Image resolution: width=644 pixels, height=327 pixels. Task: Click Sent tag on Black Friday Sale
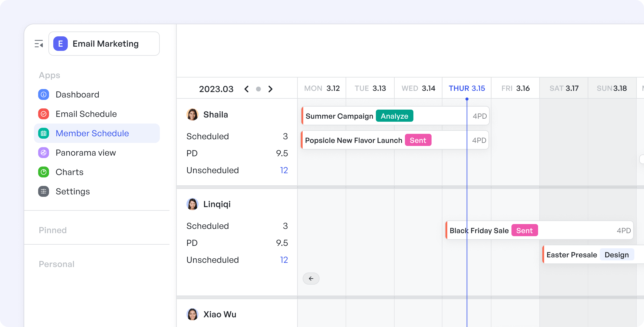point(525,230)
